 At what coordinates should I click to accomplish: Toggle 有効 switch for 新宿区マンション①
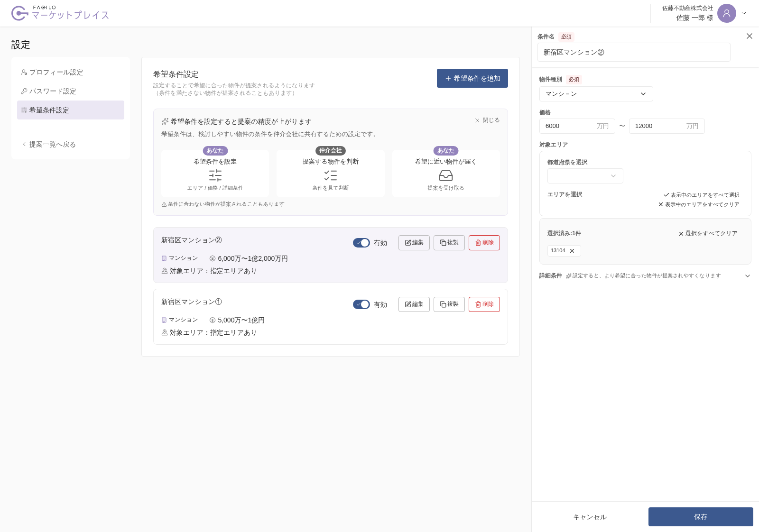[361, 304]
